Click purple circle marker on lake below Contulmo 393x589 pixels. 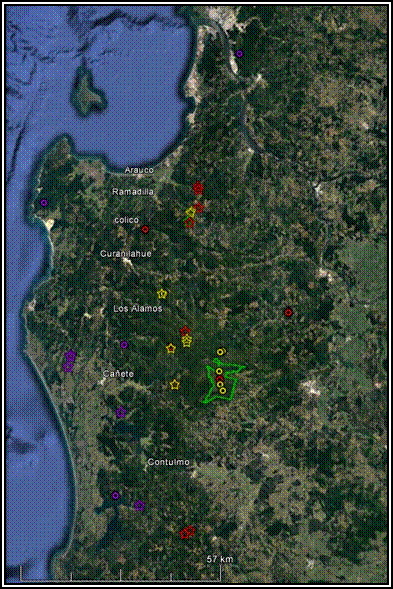click(116, 495)
